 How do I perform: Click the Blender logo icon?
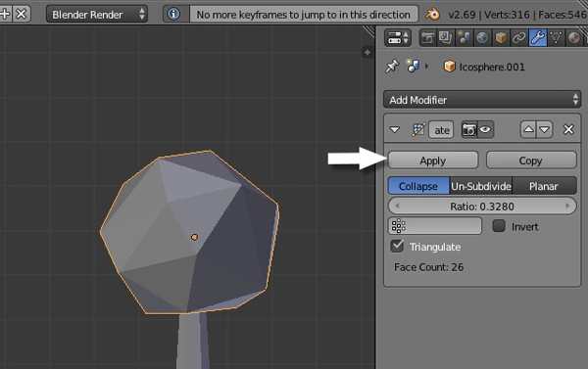pyautogui.click(x=432, y=15)
